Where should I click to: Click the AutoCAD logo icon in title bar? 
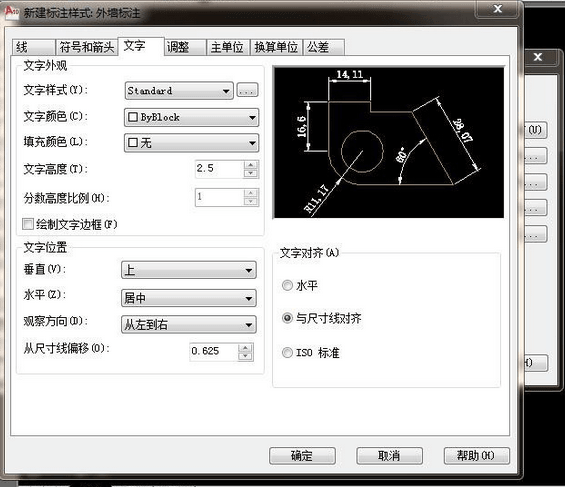click(x=11, y=13)
